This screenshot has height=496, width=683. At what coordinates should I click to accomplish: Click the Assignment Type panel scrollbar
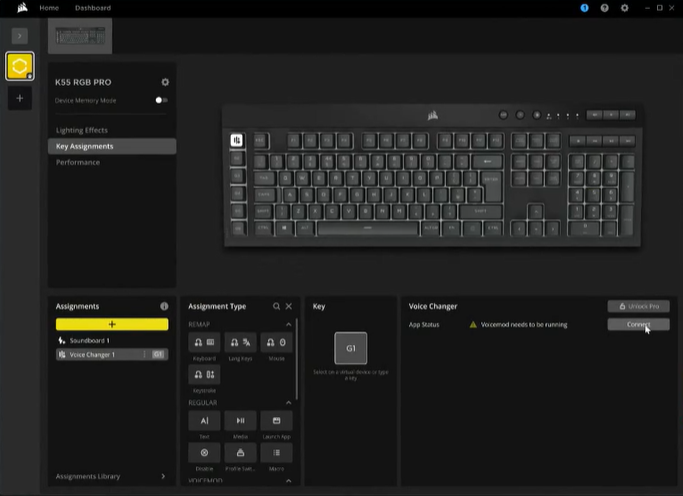(x=297, y=358)
